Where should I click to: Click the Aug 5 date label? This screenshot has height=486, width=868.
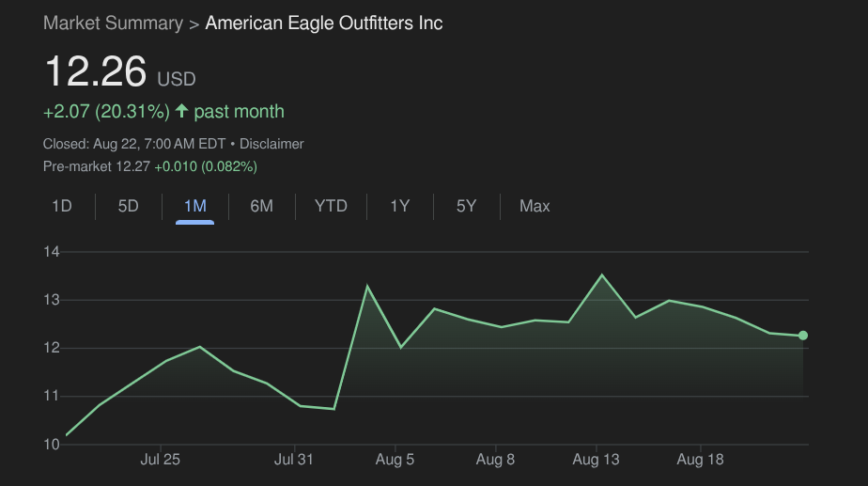[395, 461]
